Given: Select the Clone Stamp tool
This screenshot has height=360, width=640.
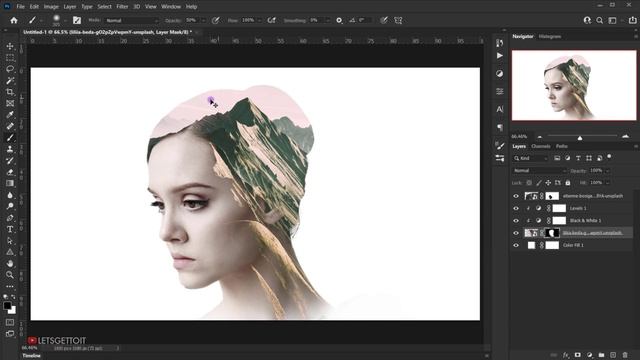Looking at the screenshot, I should pos(10,149).
